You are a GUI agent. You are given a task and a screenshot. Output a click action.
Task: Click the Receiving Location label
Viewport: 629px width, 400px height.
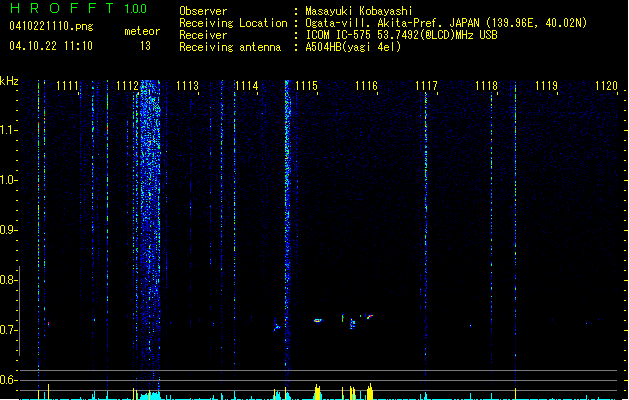[233, 23]
